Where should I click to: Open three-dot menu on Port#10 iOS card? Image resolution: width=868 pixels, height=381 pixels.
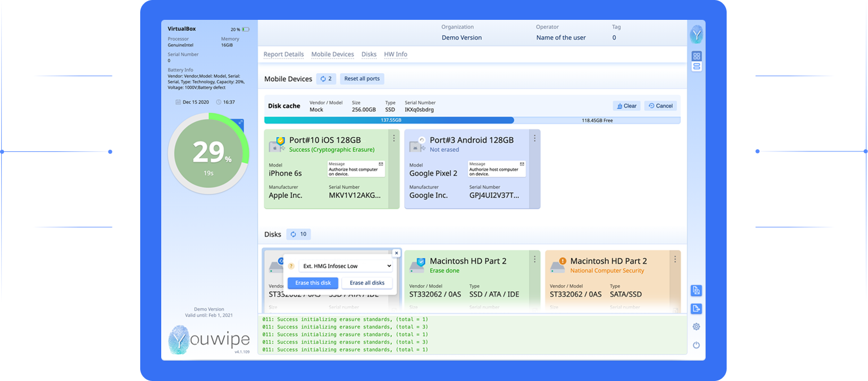[x=394, y=138]
